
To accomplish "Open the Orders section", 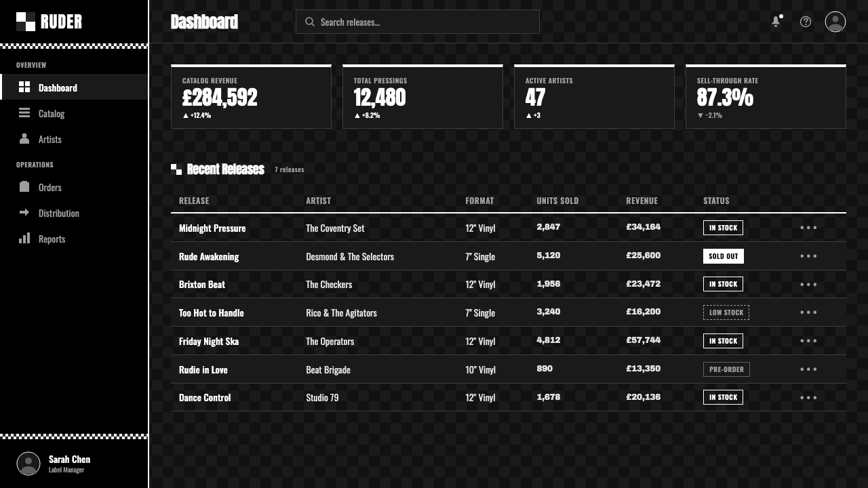I will (x=74, y=187).
